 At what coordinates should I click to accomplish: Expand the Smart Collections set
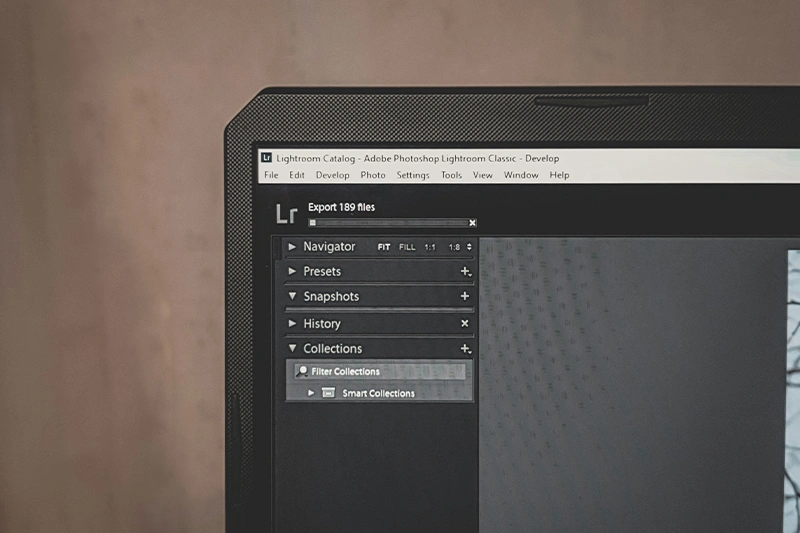pos(311,393)
